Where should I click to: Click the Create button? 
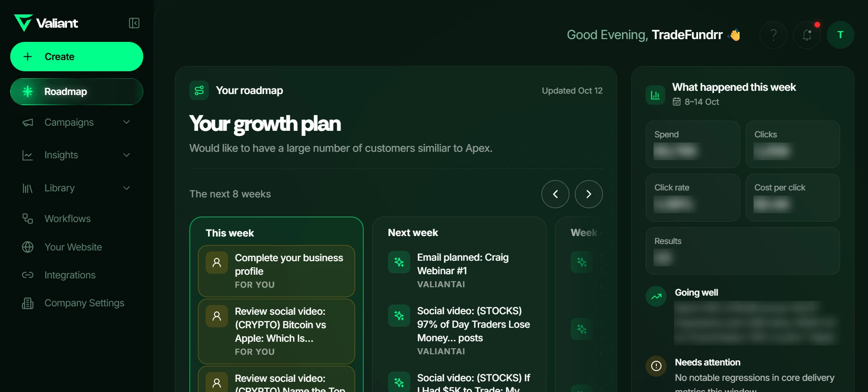click(77, 57)
